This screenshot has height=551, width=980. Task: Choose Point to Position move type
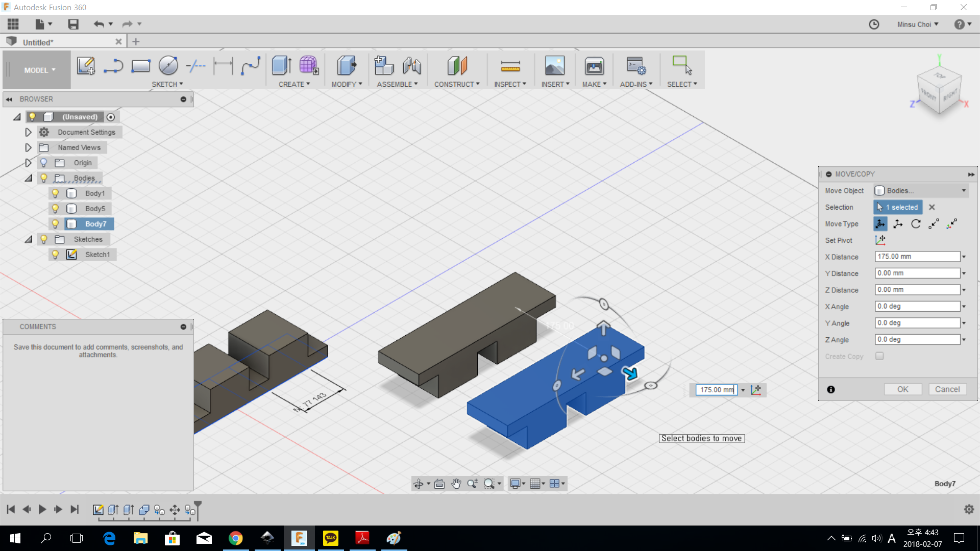point(952,224)
